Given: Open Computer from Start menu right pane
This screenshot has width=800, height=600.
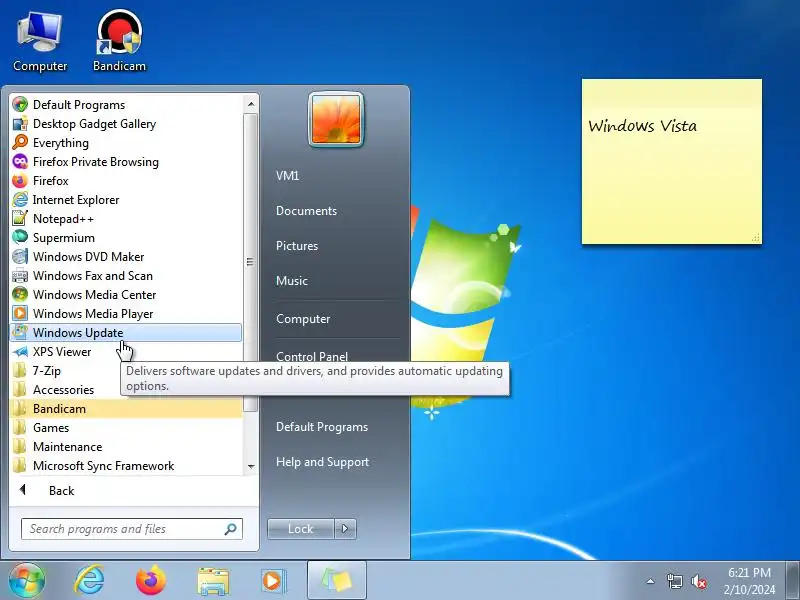Looking at the screenshot, I should coord(303,319).
